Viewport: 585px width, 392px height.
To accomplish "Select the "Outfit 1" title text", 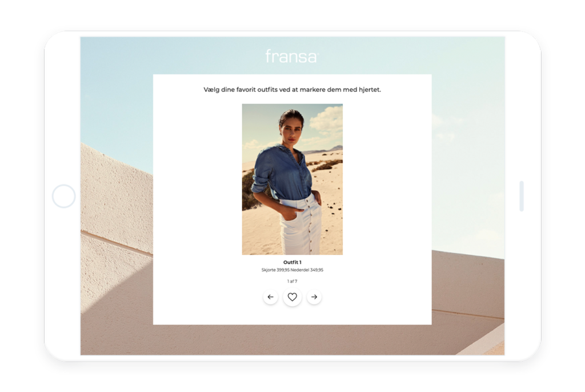I will [x=292, y=262].
